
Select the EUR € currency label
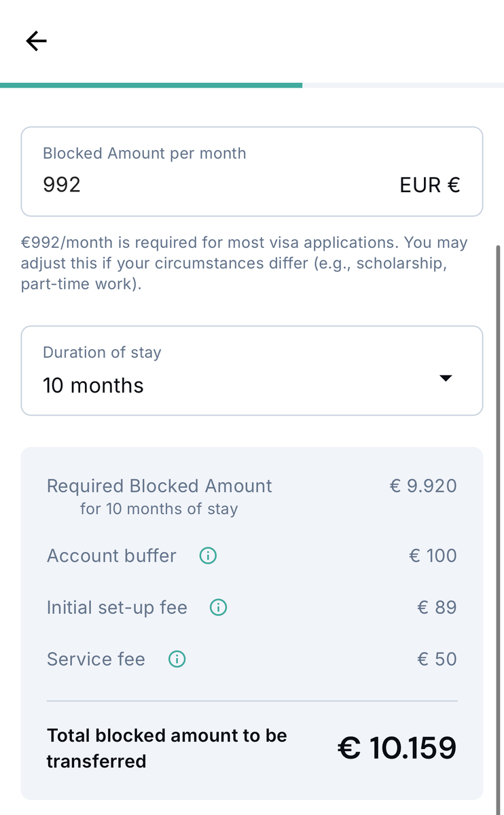click(430, 185)
